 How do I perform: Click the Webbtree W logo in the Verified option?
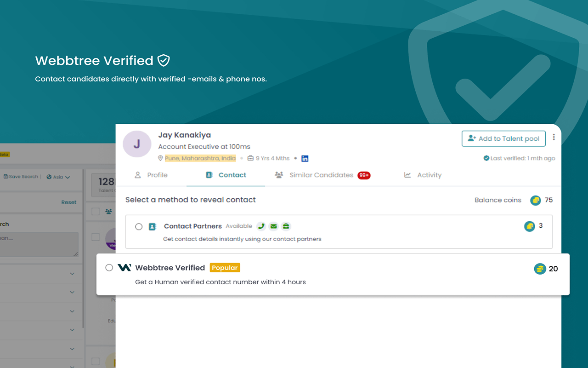(124, 268)
